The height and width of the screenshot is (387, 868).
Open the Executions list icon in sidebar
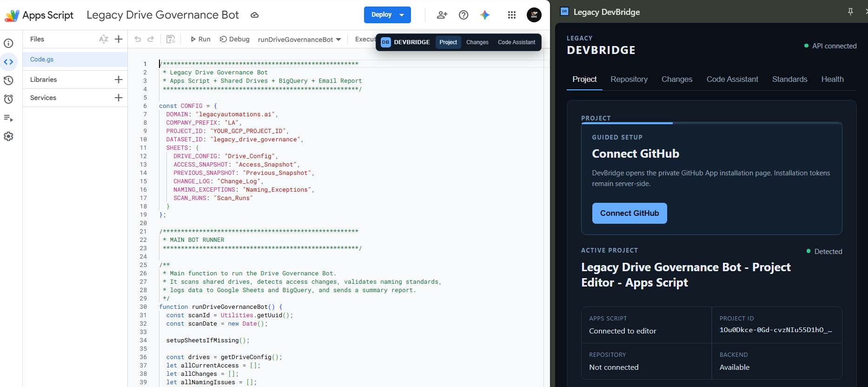(8, 118)
